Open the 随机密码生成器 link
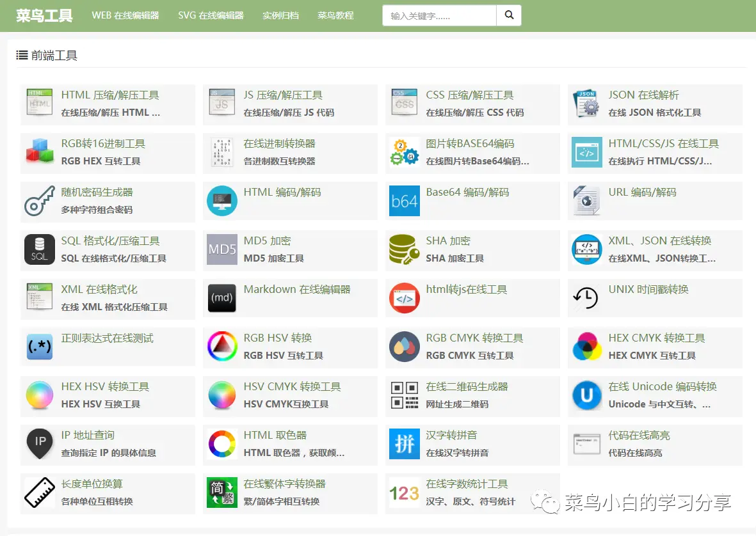 tap(97, 192)
